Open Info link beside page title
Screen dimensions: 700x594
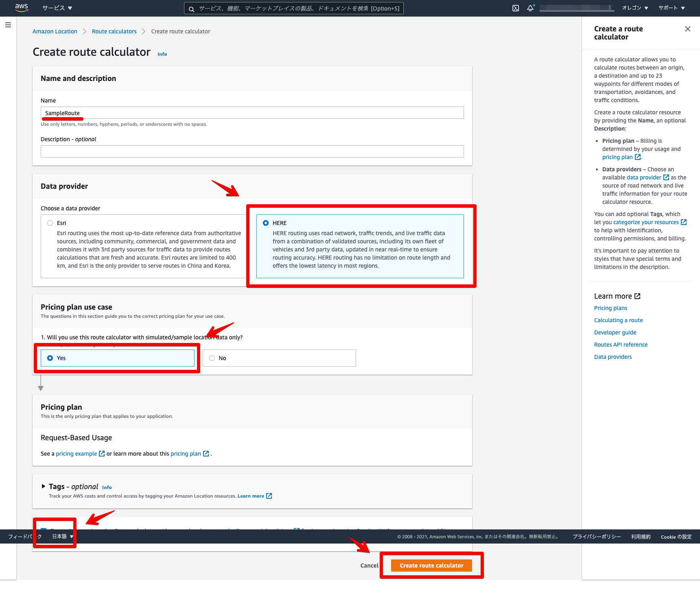(162, 54)
